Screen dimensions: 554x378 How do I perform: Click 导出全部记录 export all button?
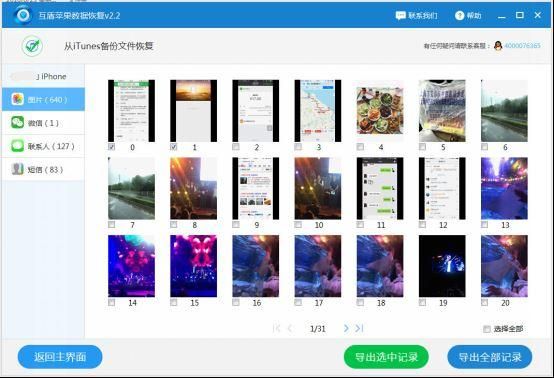coord(490,357)
